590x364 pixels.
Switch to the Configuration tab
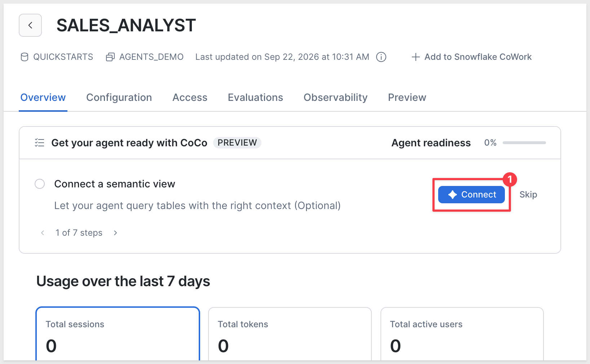(x=119, y=98)
